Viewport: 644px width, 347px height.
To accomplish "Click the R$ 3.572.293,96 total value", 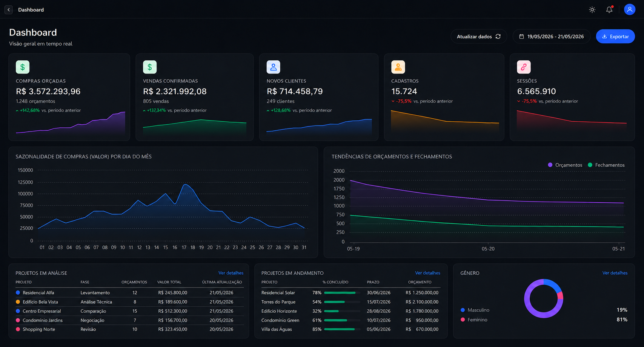I will tap(48, 91).
